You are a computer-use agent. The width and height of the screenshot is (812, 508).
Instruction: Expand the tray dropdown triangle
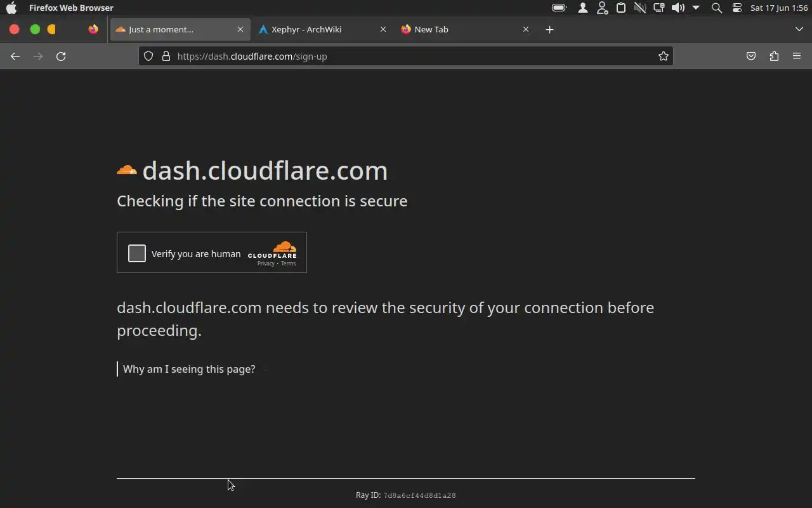[x=696, y=8]
